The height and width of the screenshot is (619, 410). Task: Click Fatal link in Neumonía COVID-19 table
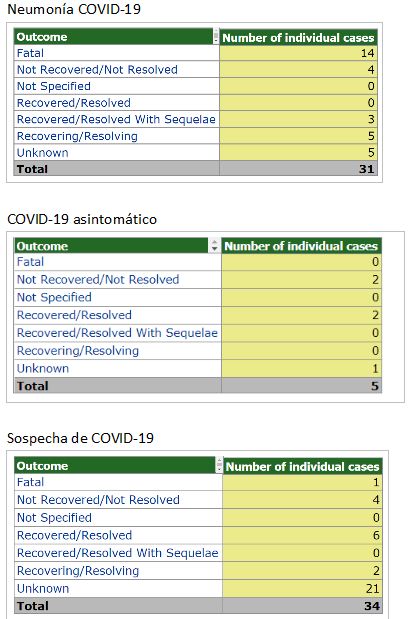coord(30,53)
